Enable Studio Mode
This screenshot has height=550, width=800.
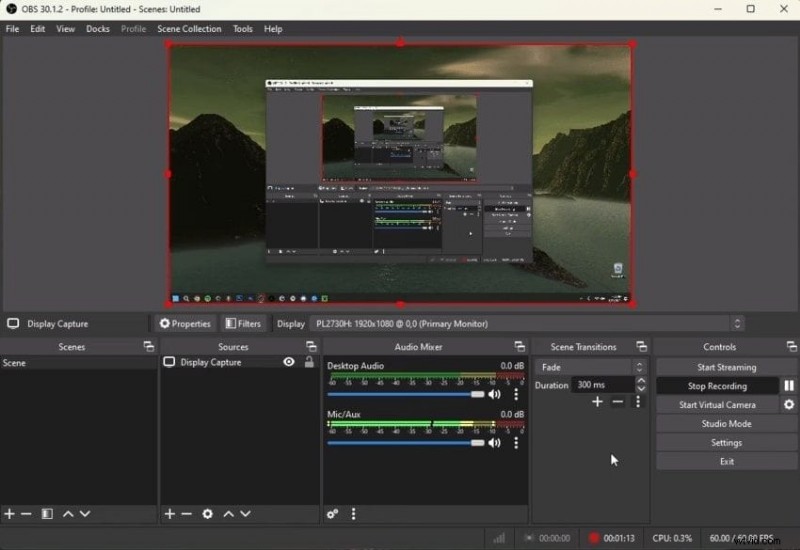click(727, 423)
